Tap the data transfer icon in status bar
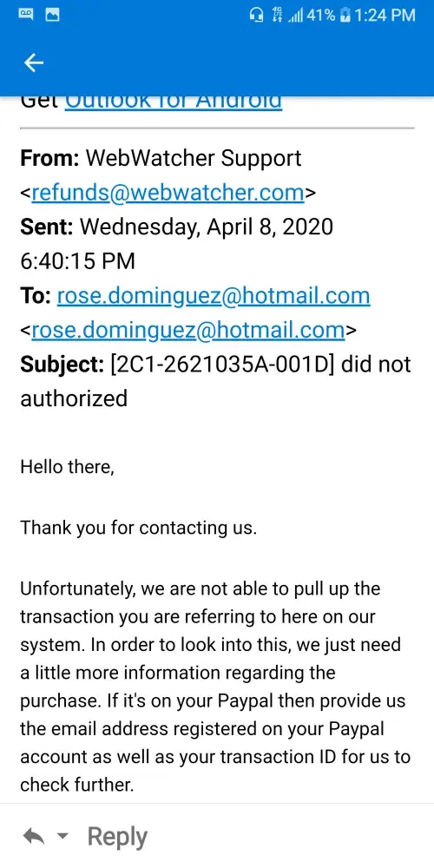The image size is (434, 868). [275, 15]
